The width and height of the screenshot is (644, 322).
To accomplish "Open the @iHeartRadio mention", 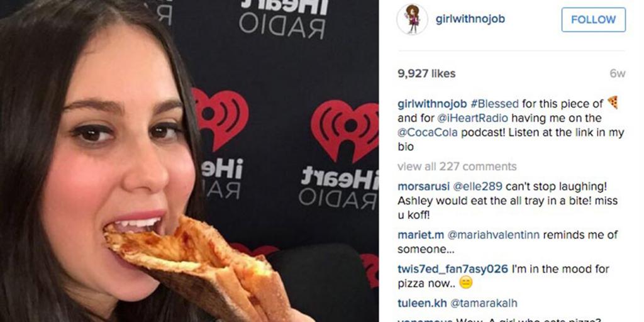I will pyautogui.click(x=472, y=118).
